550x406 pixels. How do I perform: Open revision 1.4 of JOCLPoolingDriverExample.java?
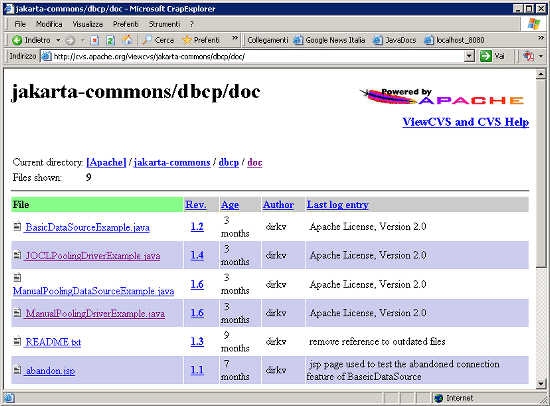197,255
